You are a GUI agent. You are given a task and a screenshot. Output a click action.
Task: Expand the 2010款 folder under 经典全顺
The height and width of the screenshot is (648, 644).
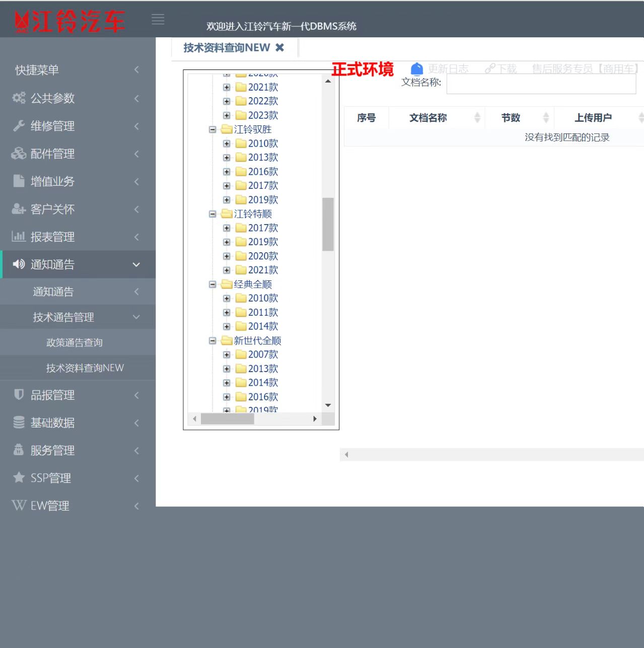pos(227,299)
